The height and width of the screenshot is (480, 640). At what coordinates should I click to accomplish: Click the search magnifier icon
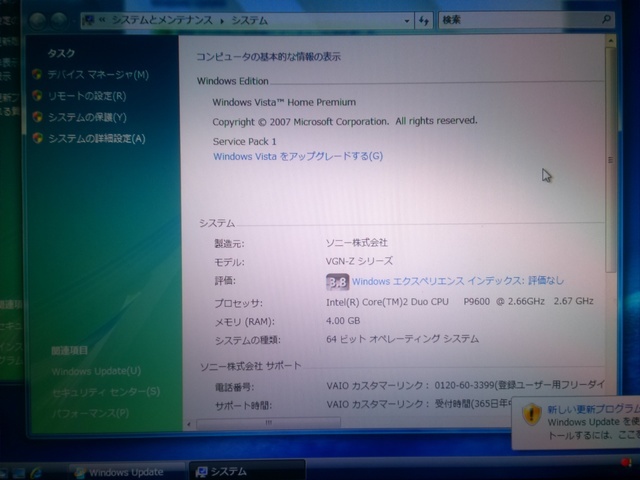[x=606, y=19]
